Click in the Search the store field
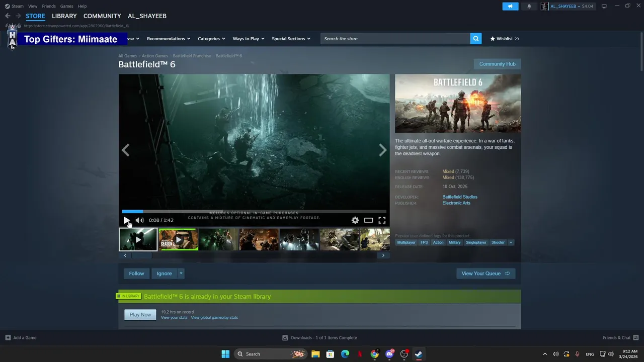Image resolution: width=644 pixels, height=362 pixels. point(395,39)
